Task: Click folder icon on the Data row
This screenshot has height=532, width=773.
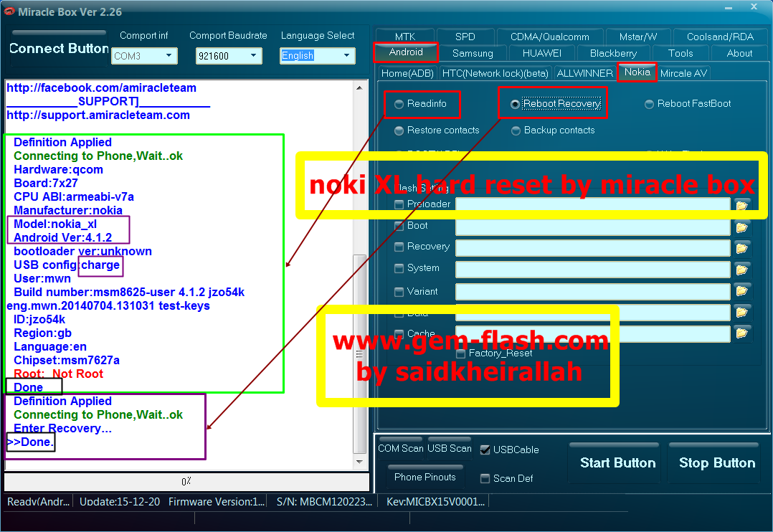Action: tap(742, 312)
